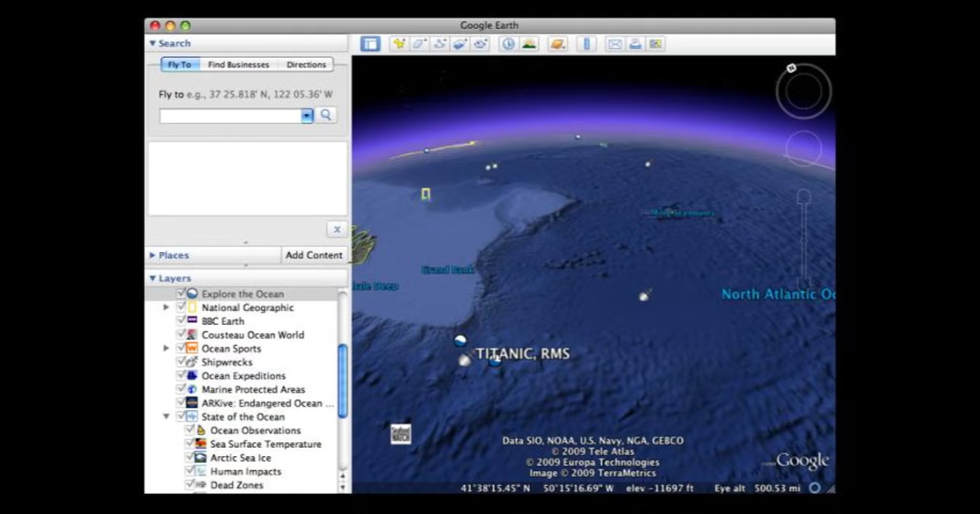Switch to the Find Businesses tab

point(238,64)
